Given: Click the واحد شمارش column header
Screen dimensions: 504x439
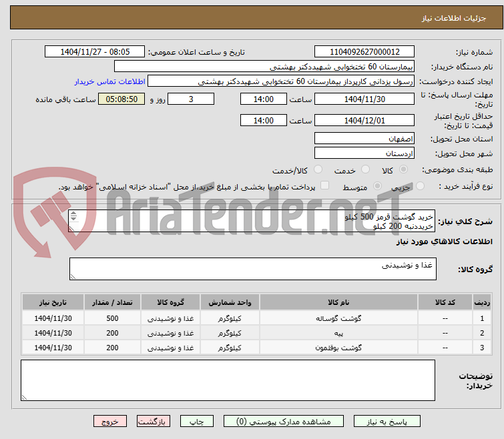Looking at the screenshot, I should (230, 302).
